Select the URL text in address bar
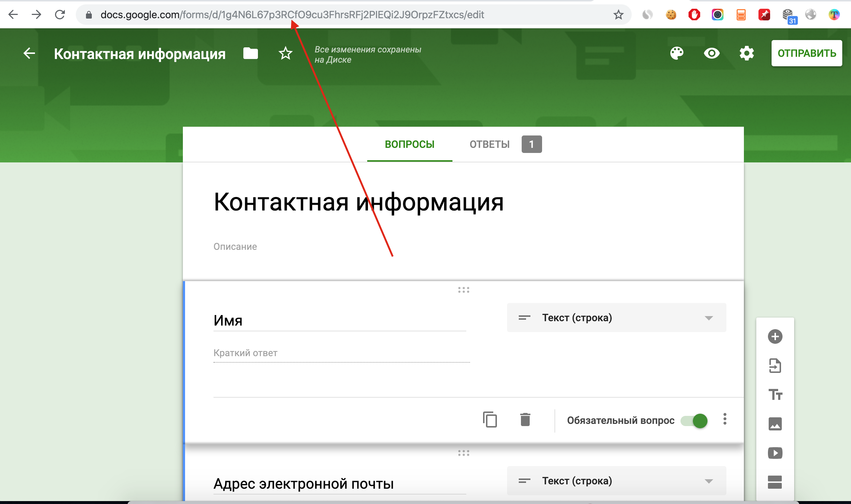 coord(292,15)
